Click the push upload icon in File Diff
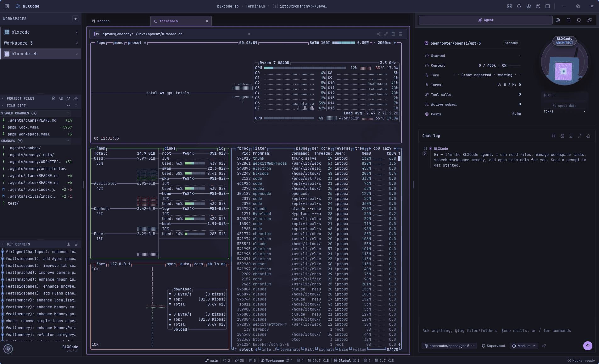The image size is (599, 364). 76,106
